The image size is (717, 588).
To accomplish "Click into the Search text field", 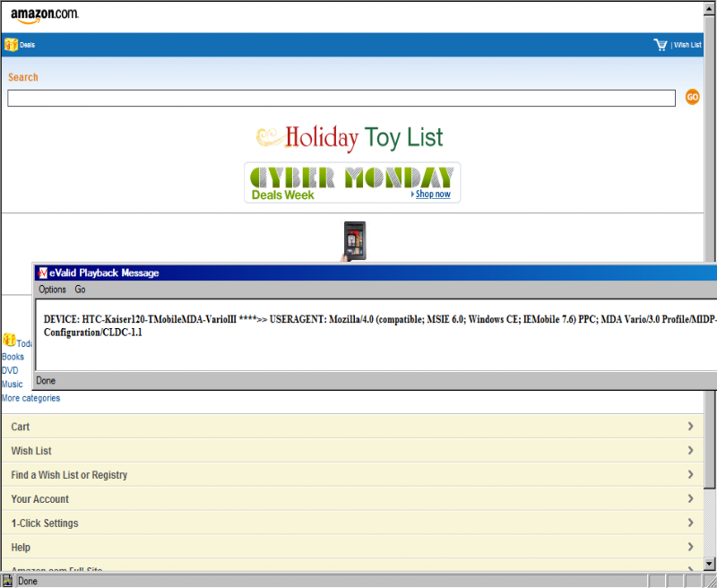I will (x=341, y=99).
